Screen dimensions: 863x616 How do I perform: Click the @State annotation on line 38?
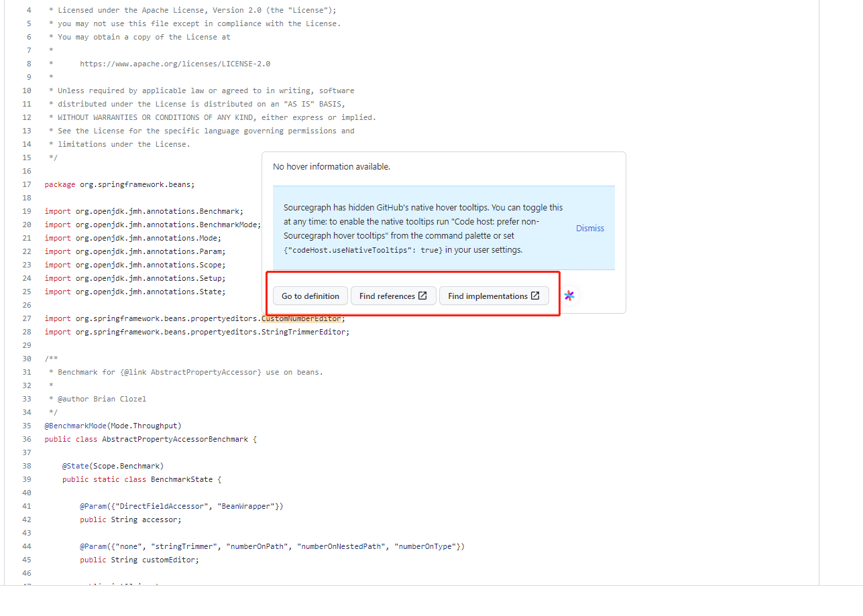click(76, 466)
